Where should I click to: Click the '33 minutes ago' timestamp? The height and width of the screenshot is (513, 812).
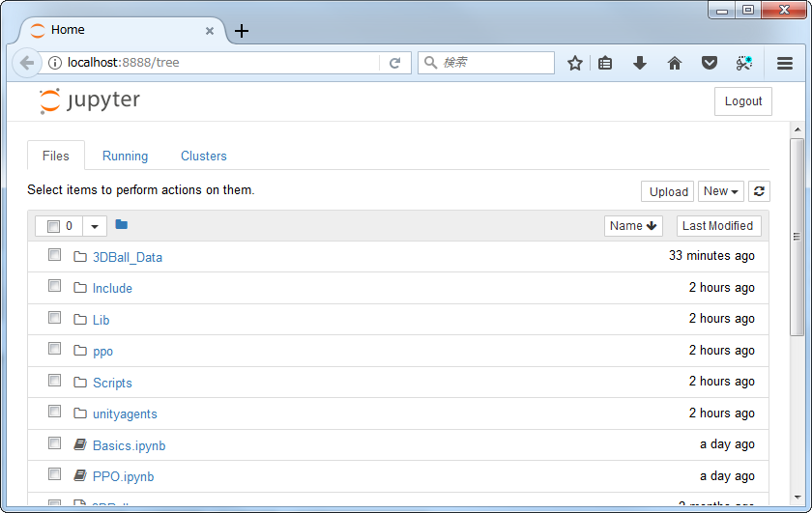click(x=711, y=256)
